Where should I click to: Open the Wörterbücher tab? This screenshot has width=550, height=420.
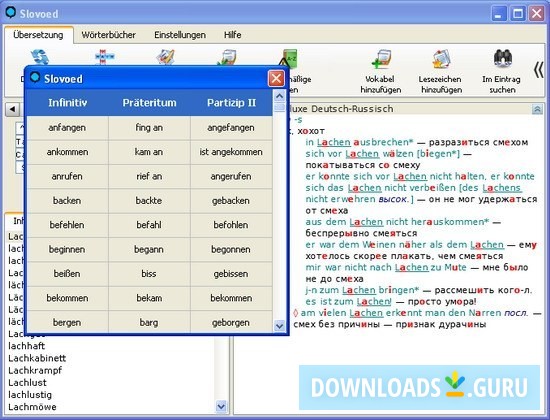[x=108, y=35]
